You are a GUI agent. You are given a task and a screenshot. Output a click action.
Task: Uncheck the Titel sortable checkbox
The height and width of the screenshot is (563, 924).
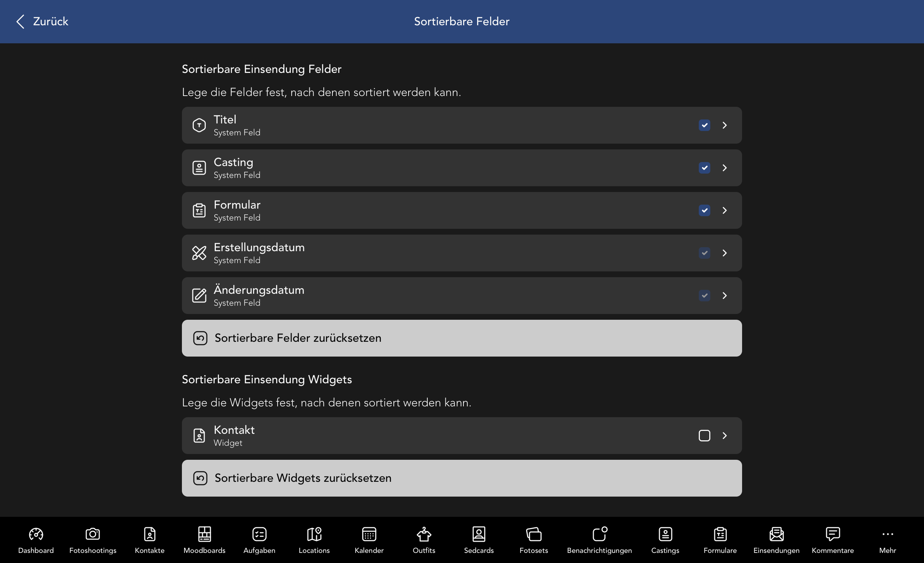704,125
